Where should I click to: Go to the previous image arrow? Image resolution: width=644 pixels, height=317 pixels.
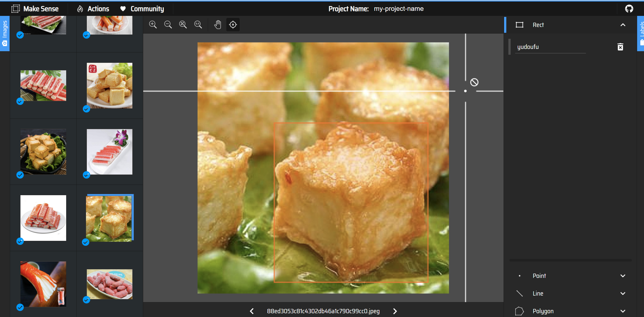tap(252, 311)
